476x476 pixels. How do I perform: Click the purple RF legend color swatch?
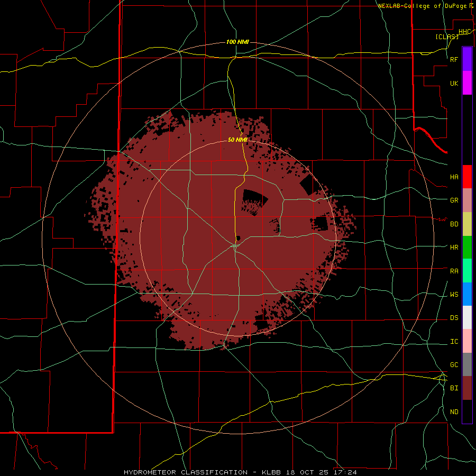[467, 59]
